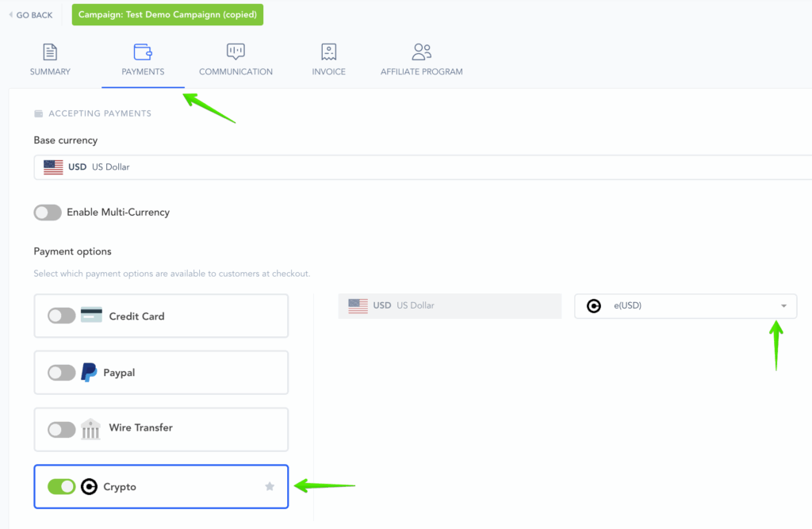Screen dimensions: 812x529
Task: Click the Summary document icon
Action: click(50, 52)
